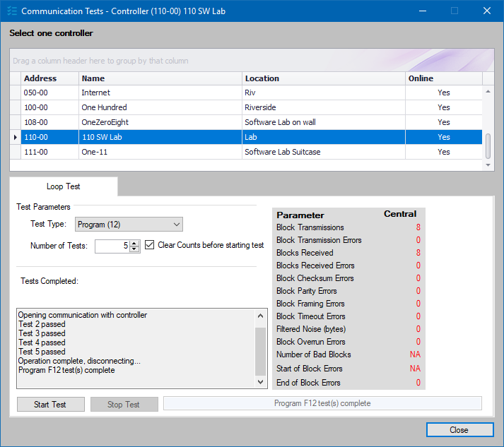Click the status bar Program F12 test(s) complete
This screenshot has width=504, height=447.
[x=322, y=403]
